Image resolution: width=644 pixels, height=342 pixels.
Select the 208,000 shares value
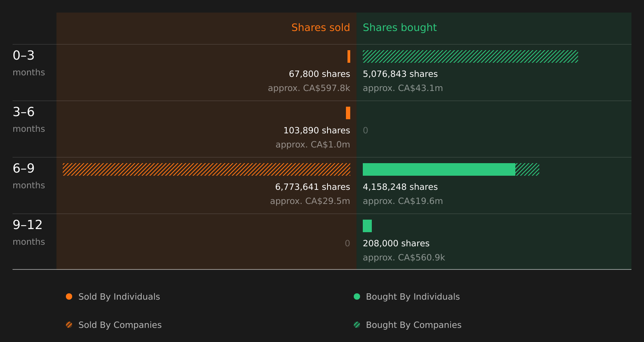396,244
